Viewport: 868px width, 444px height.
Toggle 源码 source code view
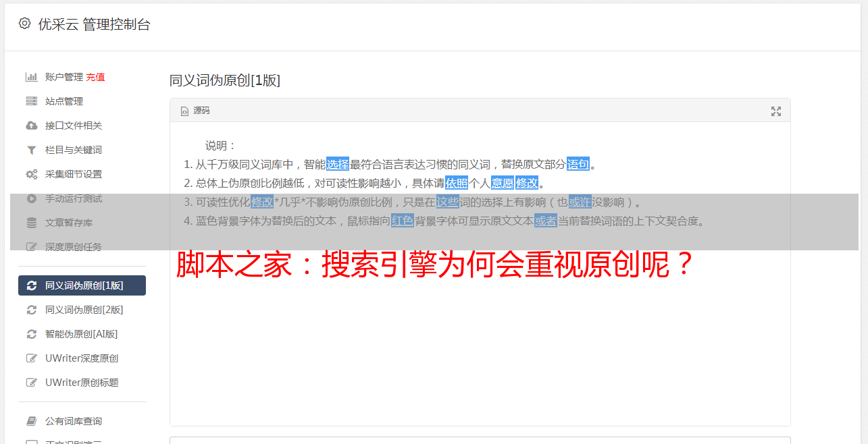(x=195, y=111)
